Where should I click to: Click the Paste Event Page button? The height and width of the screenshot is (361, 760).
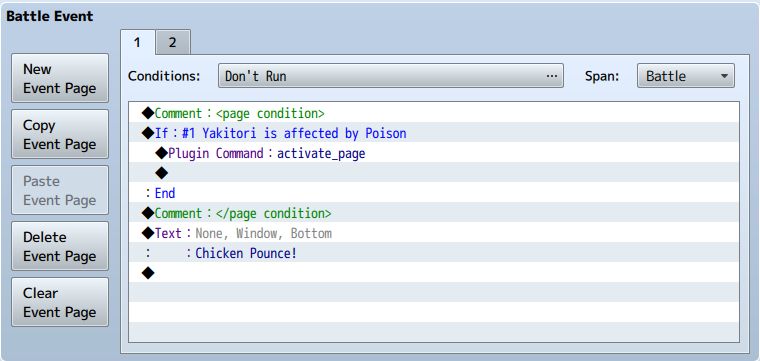click(x=60, y=190)
